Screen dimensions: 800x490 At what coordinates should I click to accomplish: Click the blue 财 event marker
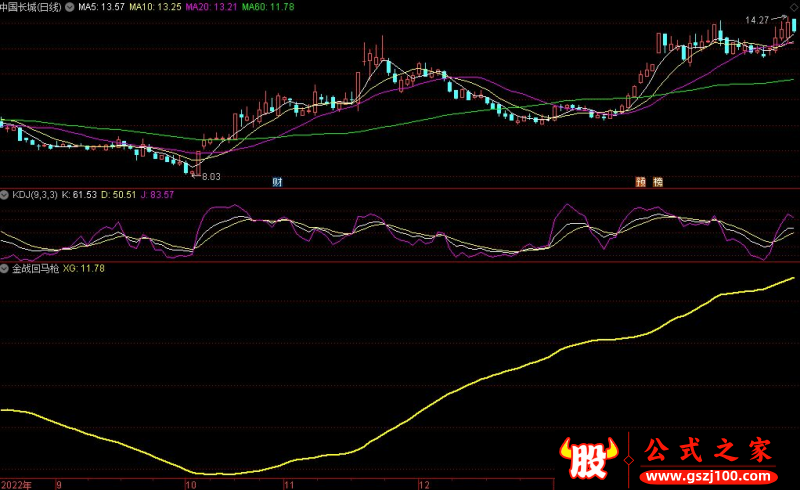[277, 182]
